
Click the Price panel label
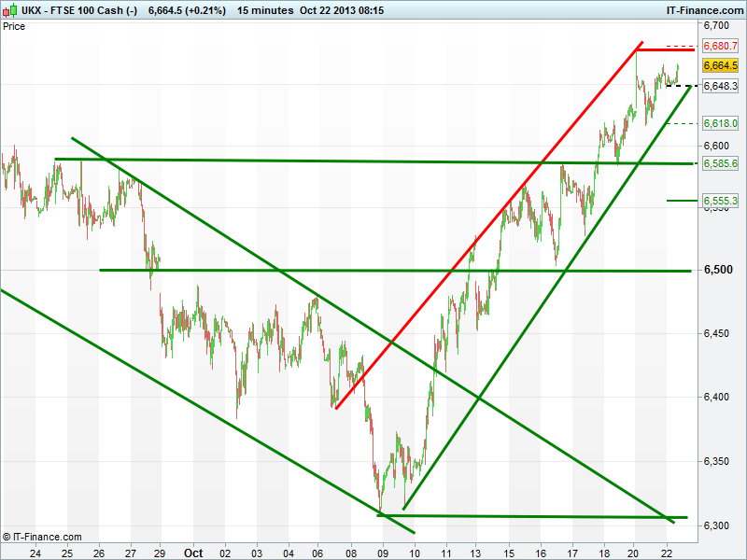[x=14, y=27]
